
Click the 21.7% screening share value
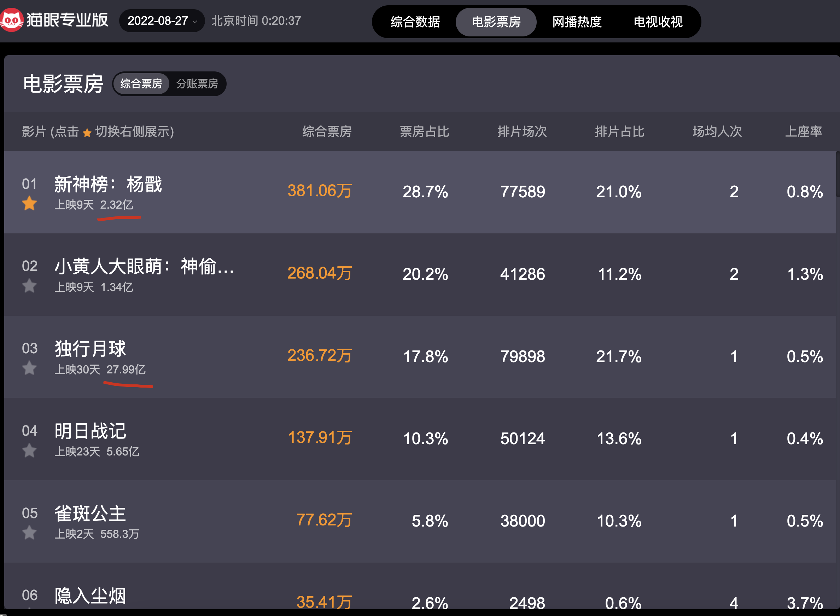(619, 357)
